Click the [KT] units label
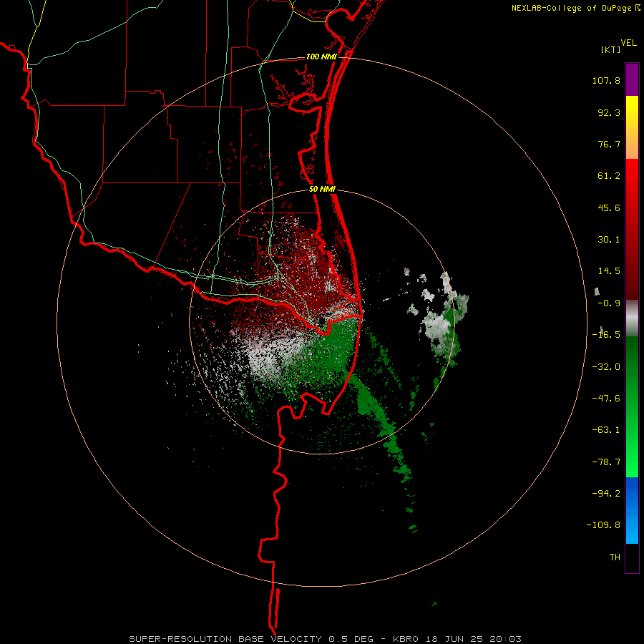This screenshot has width=644, height=644. pyautogui.click(x=610, y=50)
